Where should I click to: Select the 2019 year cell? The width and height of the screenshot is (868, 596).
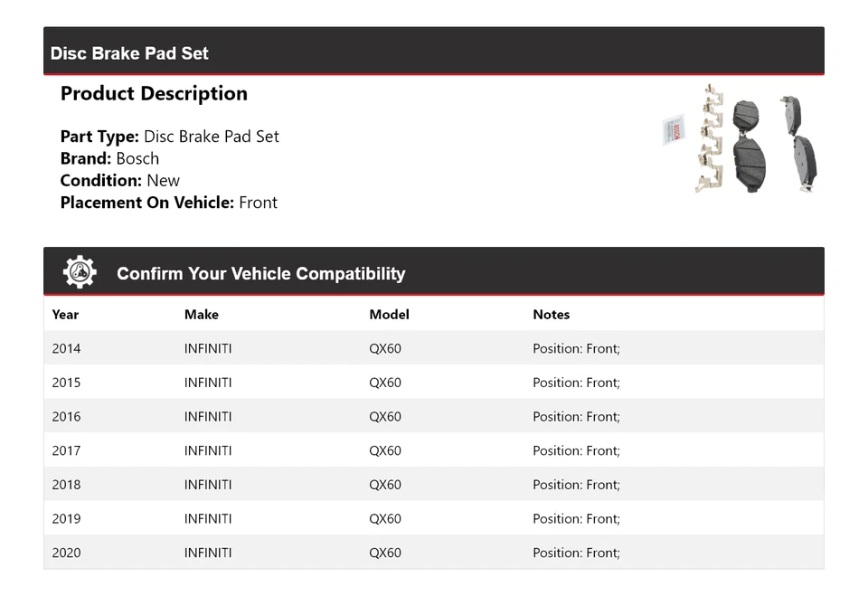[66, 519]
